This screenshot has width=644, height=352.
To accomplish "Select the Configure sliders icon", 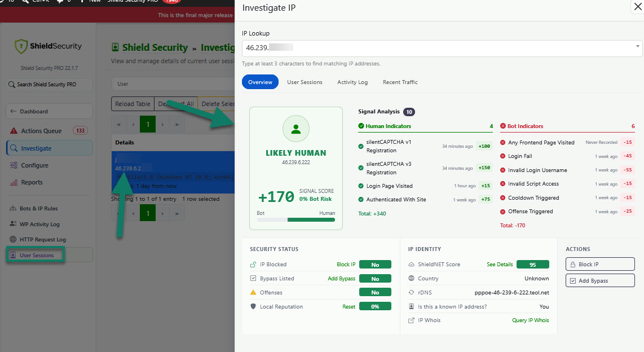I will (x=14, y=165).
